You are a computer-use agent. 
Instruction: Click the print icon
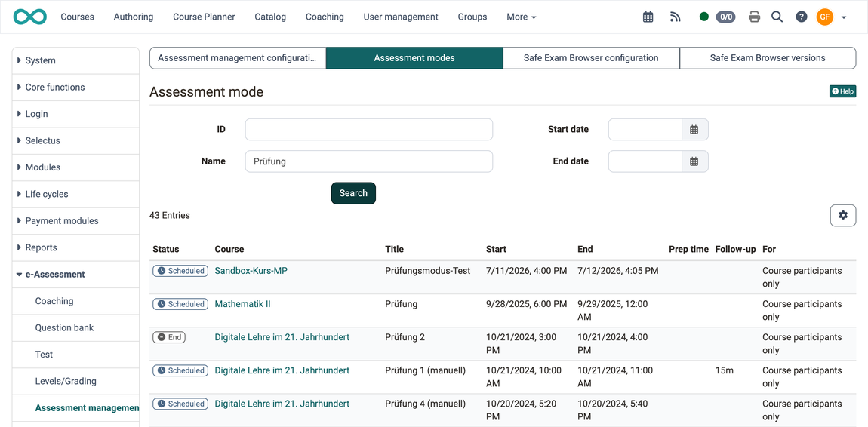click(754, 17)
